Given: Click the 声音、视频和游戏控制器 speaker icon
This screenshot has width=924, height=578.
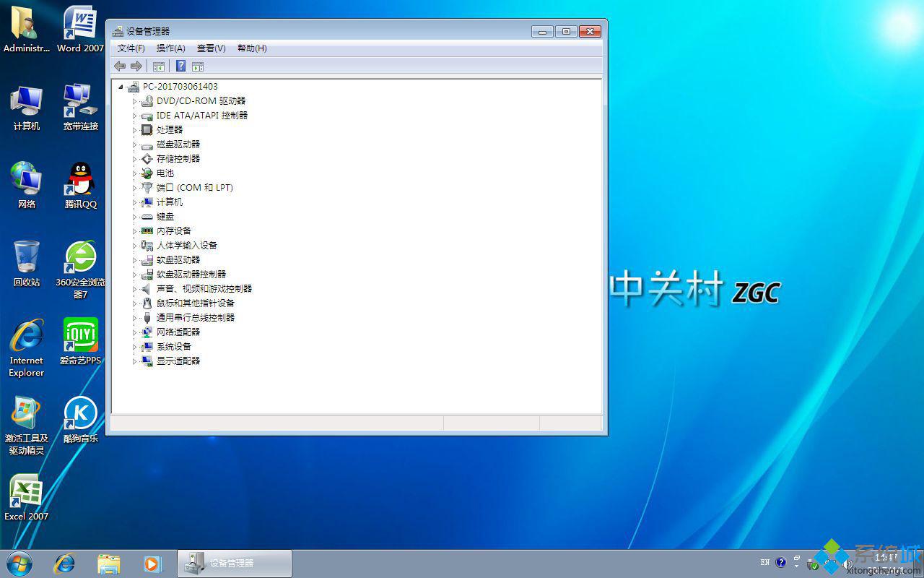Looking at the screenshot, I should tap(147, 288).
